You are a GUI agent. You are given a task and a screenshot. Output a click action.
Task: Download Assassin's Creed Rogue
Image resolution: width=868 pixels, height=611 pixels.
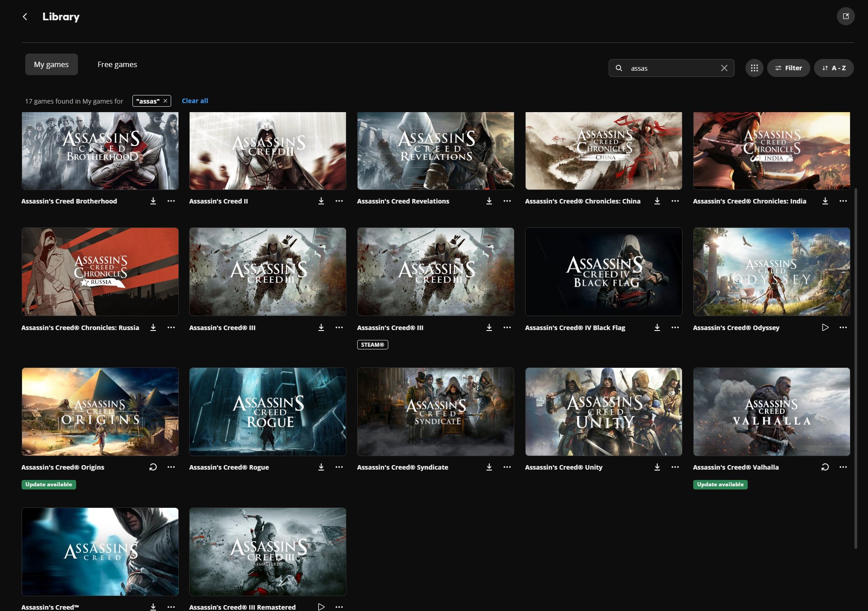point(321,467)
